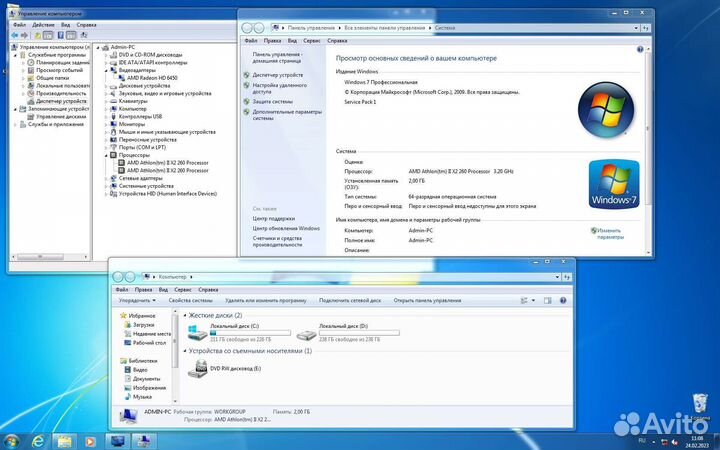
Task: Click Избранное star in Explorer sidebar
Action: 123,315
